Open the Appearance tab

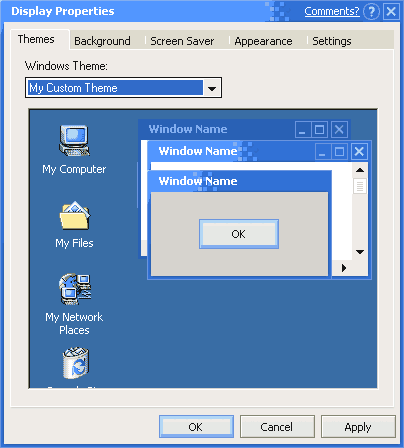pyautogui.click(x=263, y=41)
